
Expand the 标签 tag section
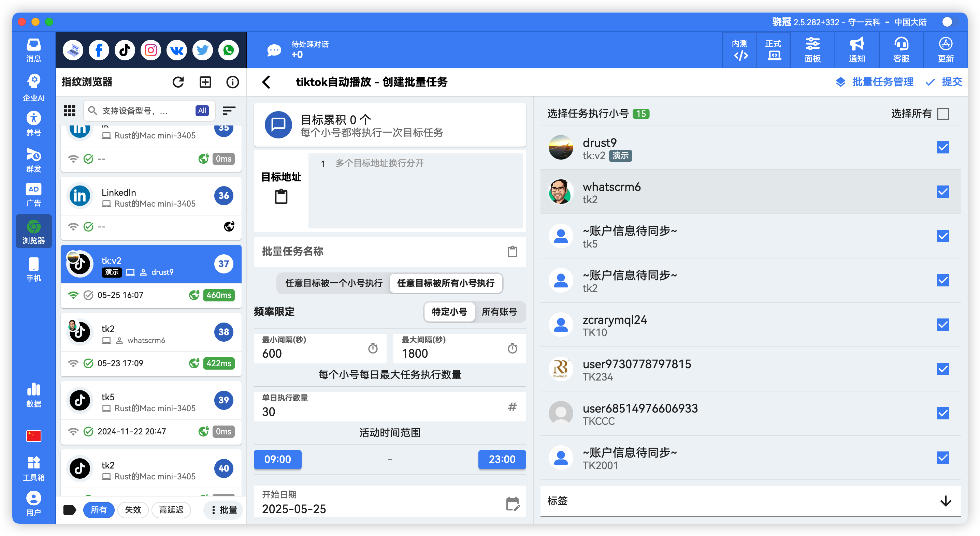[x=945, y=502]
